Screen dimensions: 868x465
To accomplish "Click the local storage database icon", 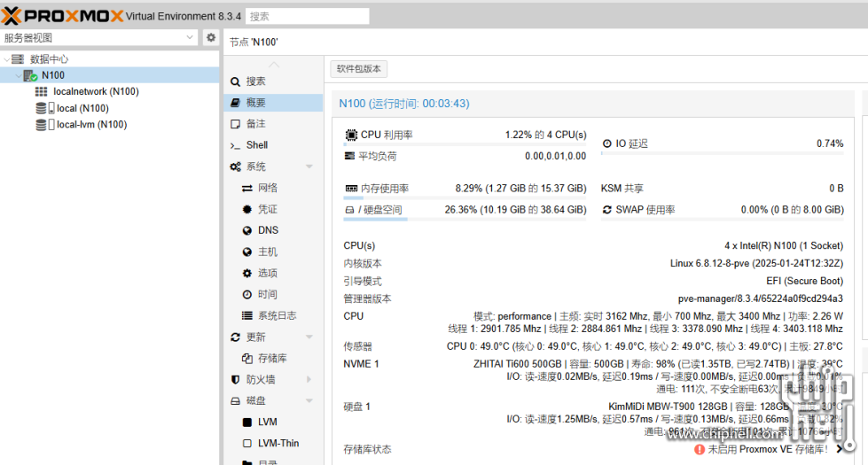I will [42, 108].
